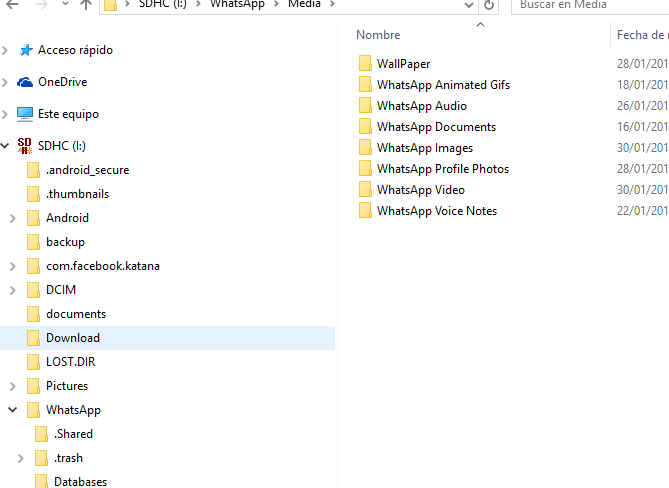The height and width of the screenshot is (488, 669).
Task: Collapse the SDHC (I:) drive node
Action: point(6,146)
